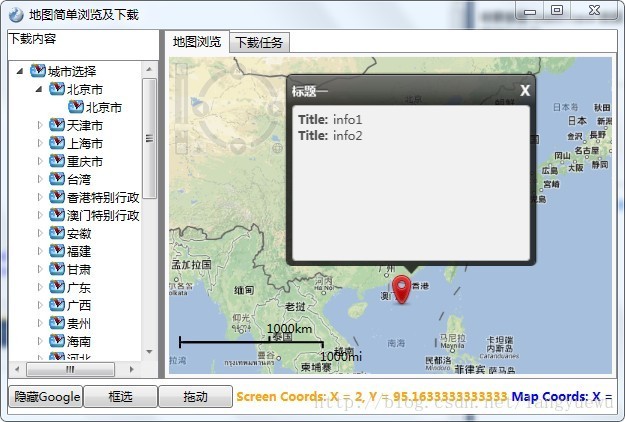Open the 下载任务 tab
Viewport: 625px width, 422px height.
[x=259, y=42]
